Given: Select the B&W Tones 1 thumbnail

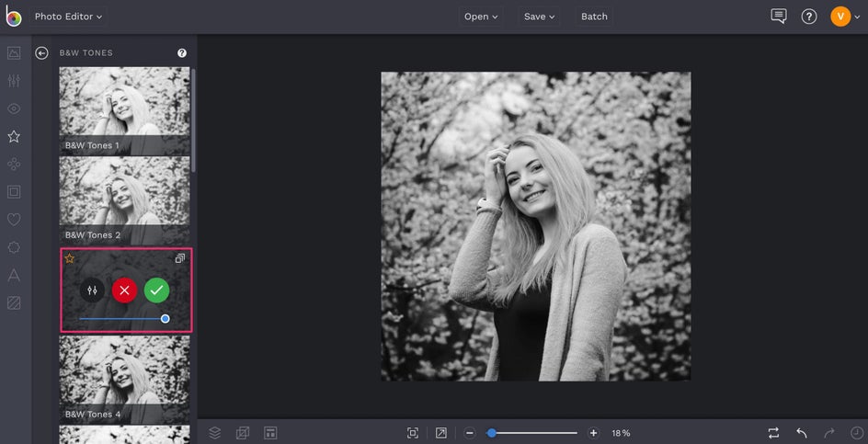Looking at the screenshot, I should click(x=125, y=109).
